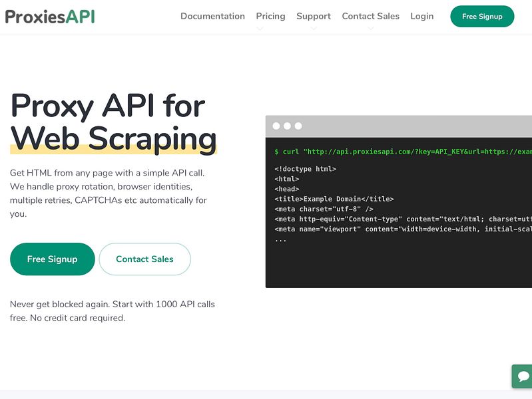Click the 'Proxy API for Web Scraping' heading
The image size is (532, 399).
pyautogui.click(x=113, y=123)
